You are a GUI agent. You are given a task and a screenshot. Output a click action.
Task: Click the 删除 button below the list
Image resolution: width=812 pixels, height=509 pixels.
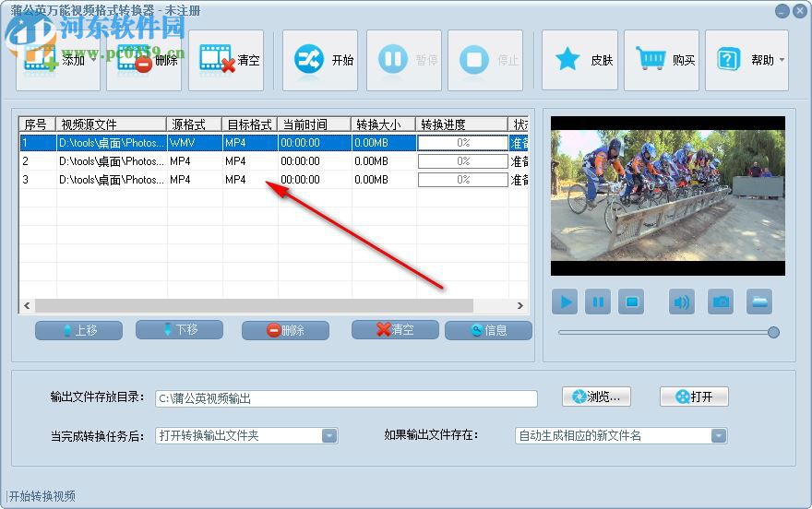click(x=285, y=330)
